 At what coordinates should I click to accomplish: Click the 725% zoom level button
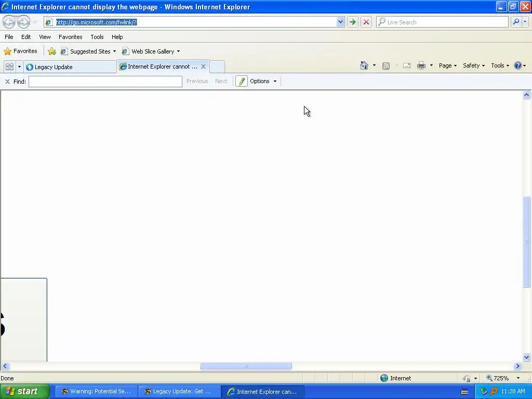(x=498, y=378)
